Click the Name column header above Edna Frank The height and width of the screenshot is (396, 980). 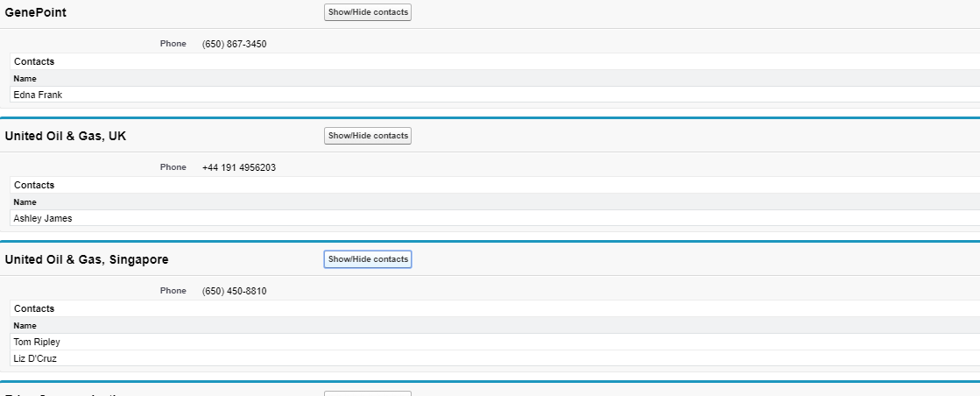coord(25,79)
